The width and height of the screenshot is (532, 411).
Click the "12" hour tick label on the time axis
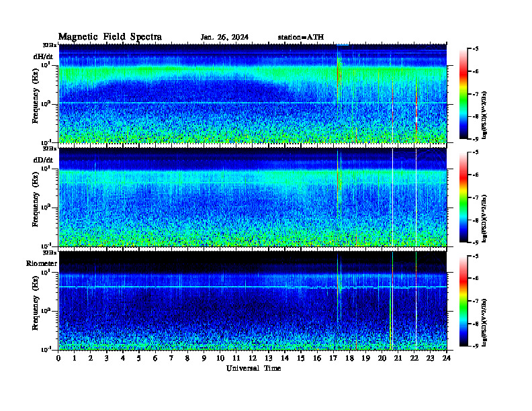253,359
